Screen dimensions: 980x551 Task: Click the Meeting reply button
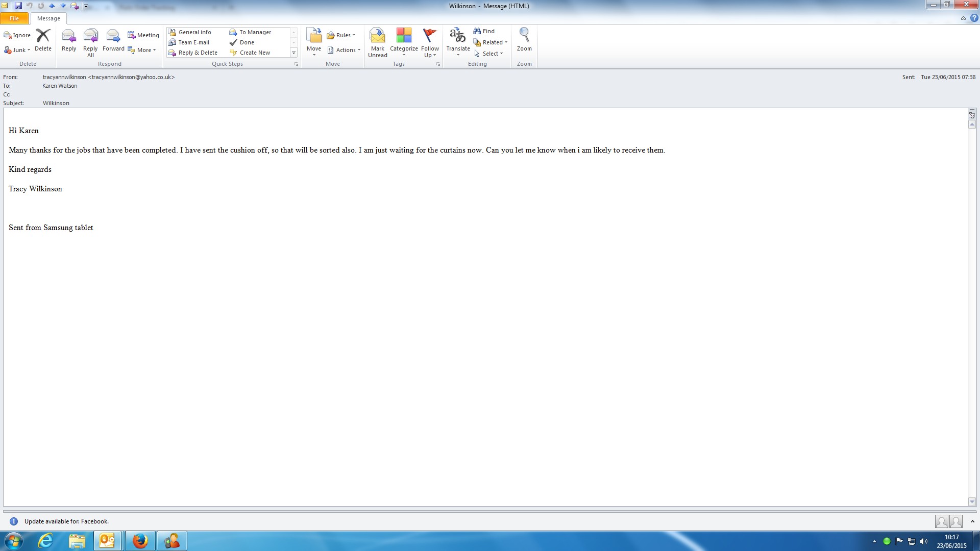143,35
